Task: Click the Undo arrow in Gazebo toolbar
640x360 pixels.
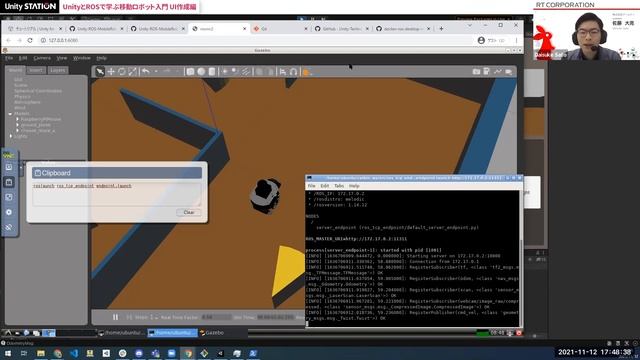Action: pyautogui.click(x=145, y=72)
